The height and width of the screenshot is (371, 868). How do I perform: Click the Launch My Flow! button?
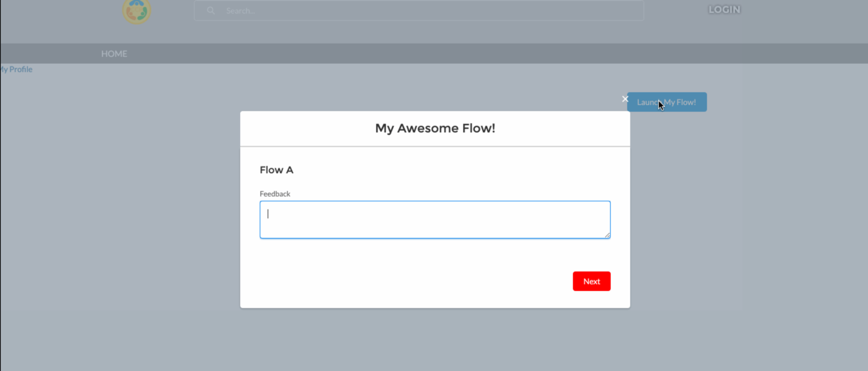(x=667, y=102)
